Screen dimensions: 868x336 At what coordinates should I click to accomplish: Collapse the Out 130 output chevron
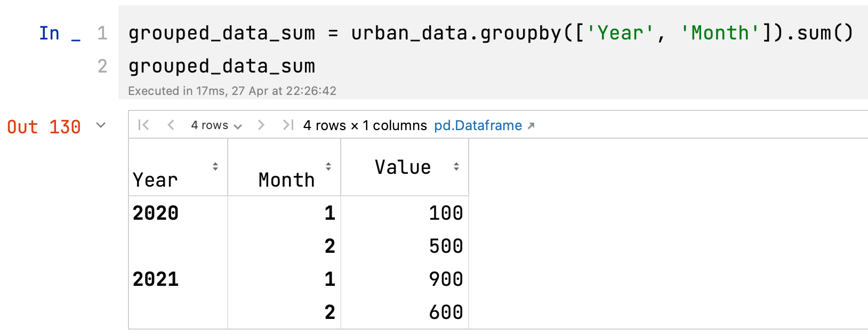pyautogui.click(x=101, y=125)
